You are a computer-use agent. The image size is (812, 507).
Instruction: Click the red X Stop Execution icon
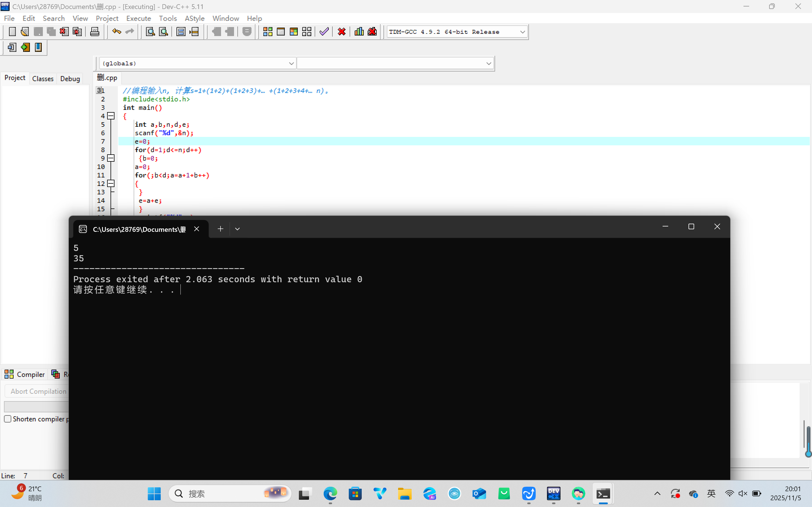tap(342, 32)
